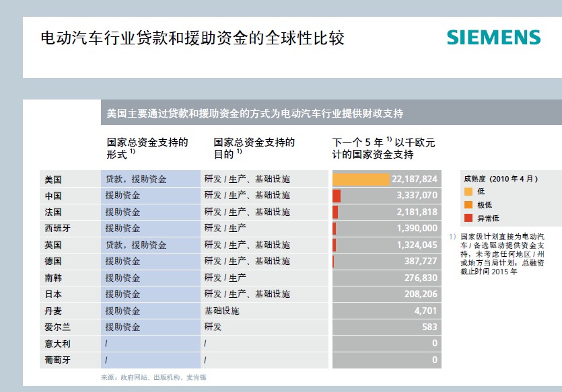562x392 pixels.
Task: Click the red funding bar for 中国
Action: (x=337, y=196)
